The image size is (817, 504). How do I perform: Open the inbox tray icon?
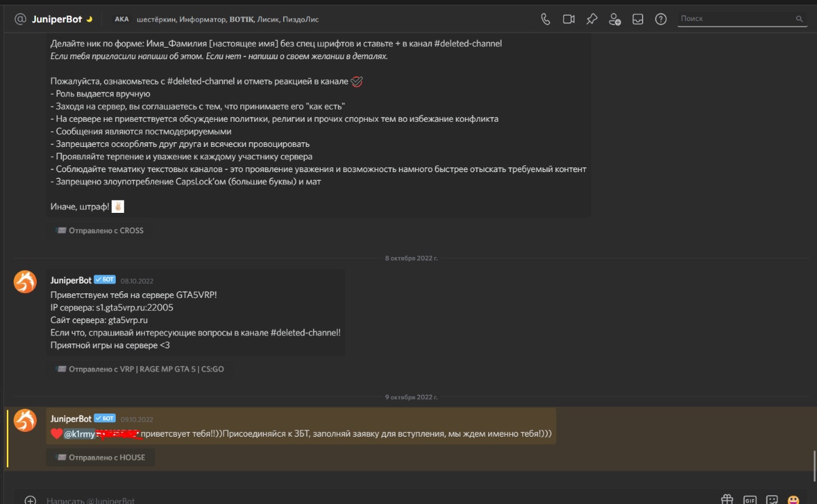click(638, 19)
